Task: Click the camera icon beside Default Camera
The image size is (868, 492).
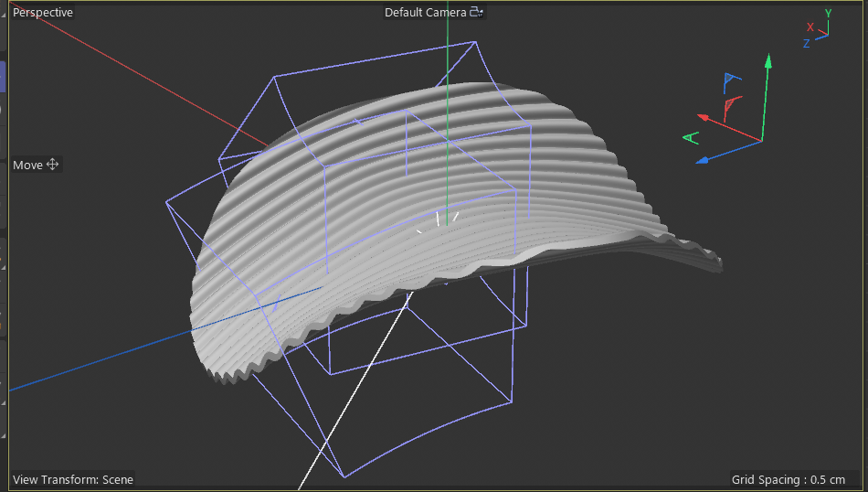Action: tap(476, 12)
